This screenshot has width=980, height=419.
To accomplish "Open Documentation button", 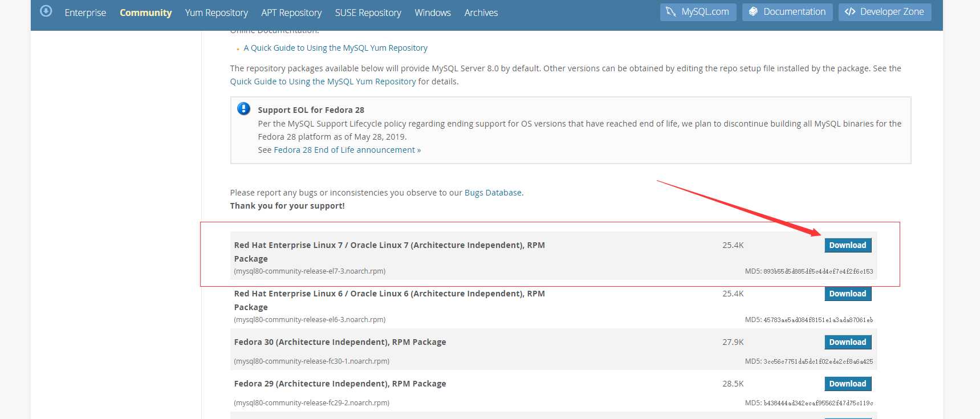I will [x=787, y=12].
